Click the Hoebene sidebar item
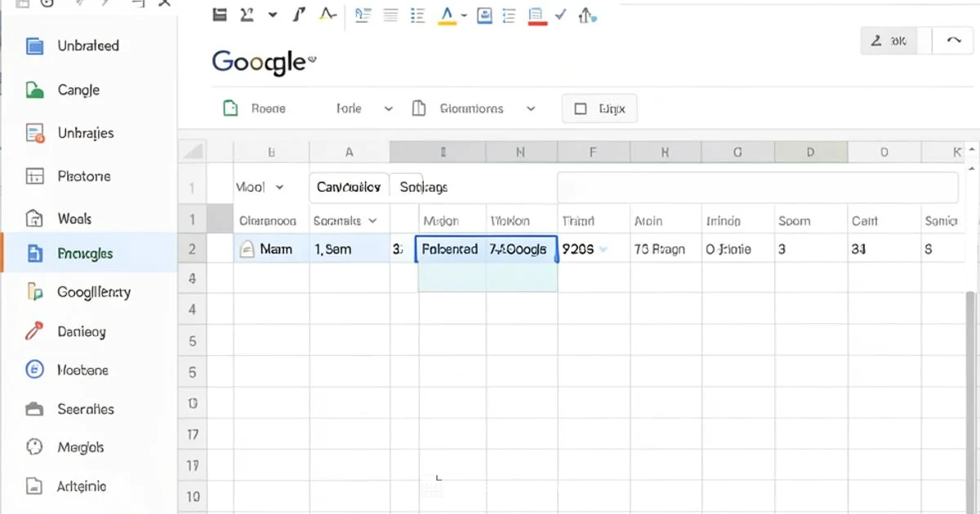980x514 pixels. point(82,370)
